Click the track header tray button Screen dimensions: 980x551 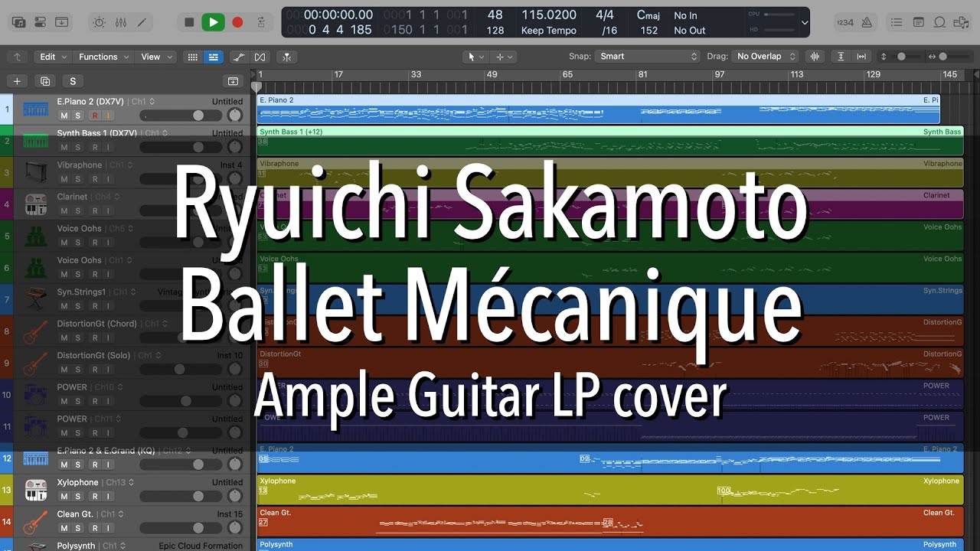pyautogui.click(x=233, y=81)
